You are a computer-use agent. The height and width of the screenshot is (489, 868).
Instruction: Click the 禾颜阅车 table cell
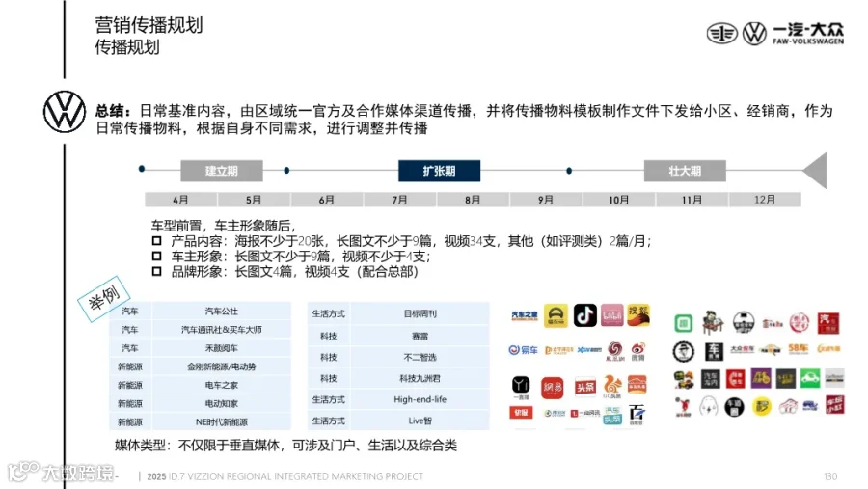(222, 348)
